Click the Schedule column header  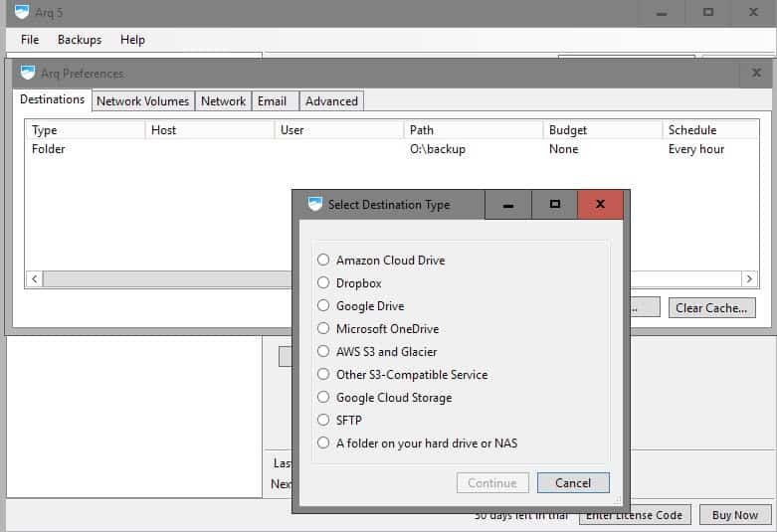710,130
